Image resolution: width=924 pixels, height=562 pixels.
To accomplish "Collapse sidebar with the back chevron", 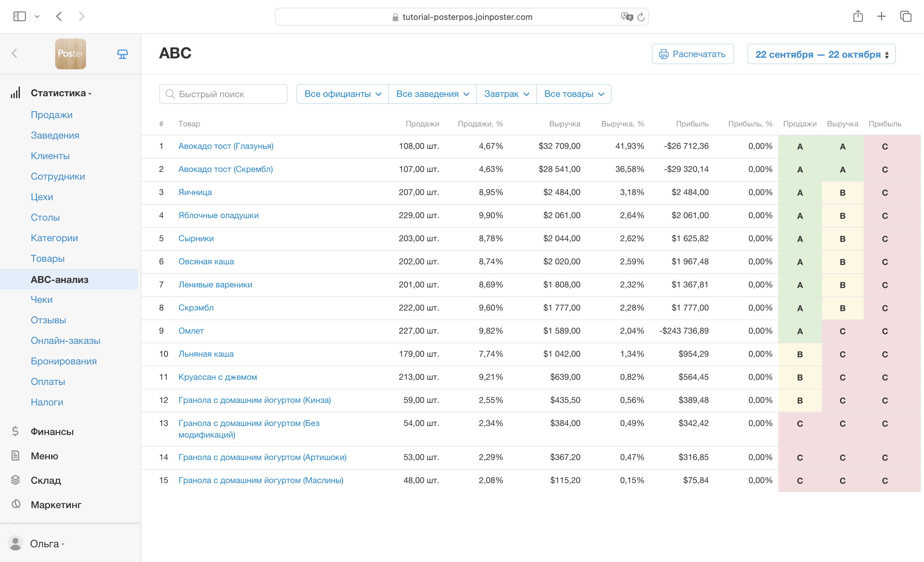I will point(15,54).
